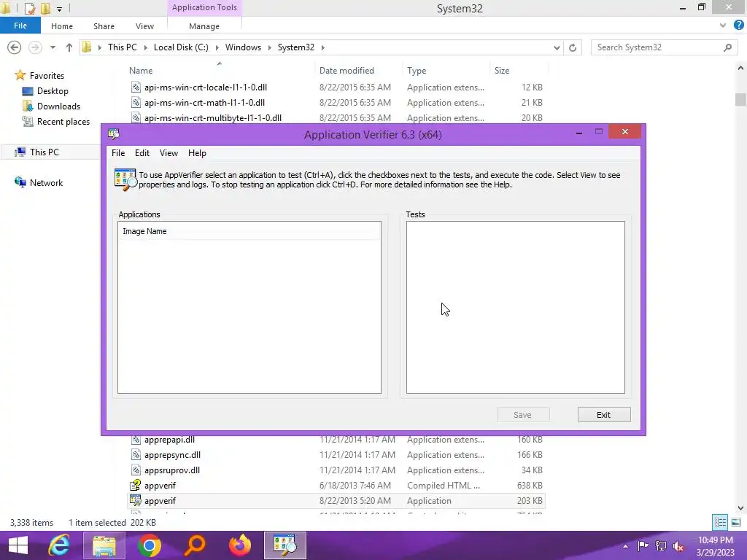
Task: Click the Exit button in Application Verifier
Action: (603, 415)
